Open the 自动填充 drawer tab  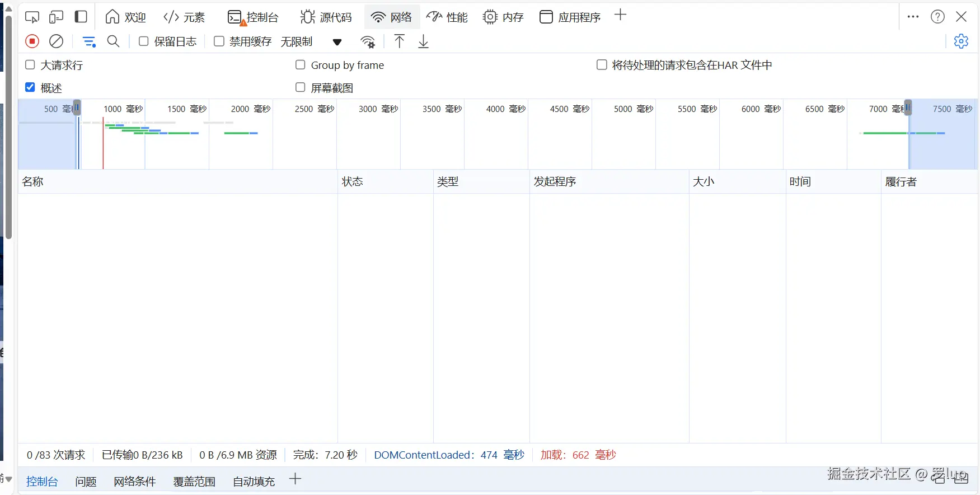pos(254,481)
